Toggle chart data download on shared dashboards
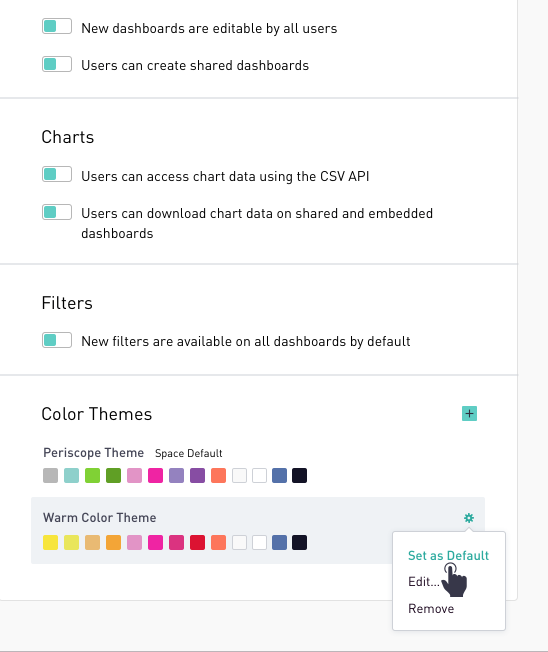This screenshot has height=652, width=548. [57, 212]
